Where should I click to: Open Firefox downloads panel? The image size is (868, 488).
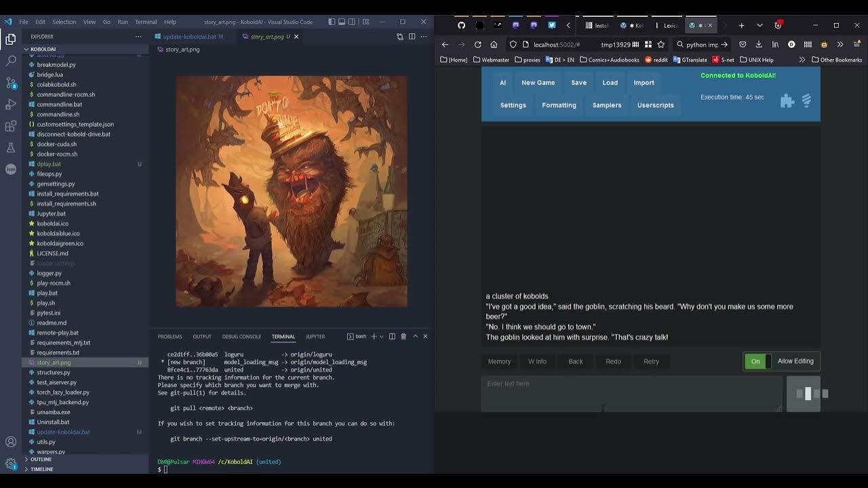pos(759,45)
